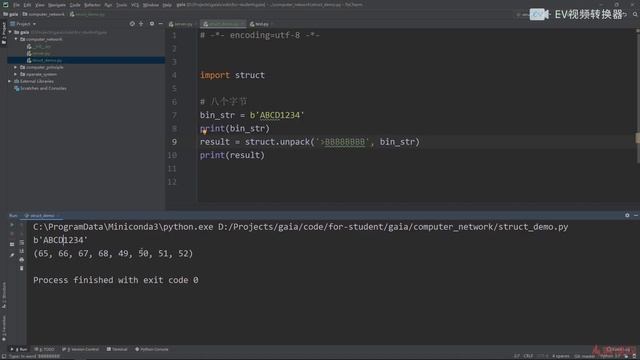The image size is (640, 360).
Task: Click the restore layout icon in Run toolbar
Action: [x=12, y=244]
